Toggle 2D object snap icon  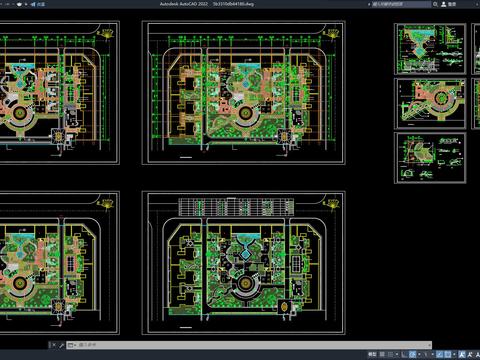point(448,354)
